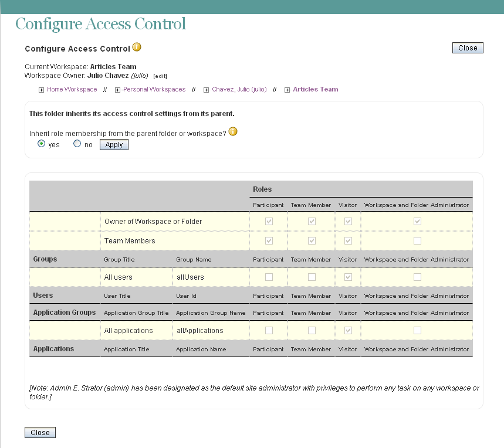Check Team Member role for All users

click(x=310, y=276)
